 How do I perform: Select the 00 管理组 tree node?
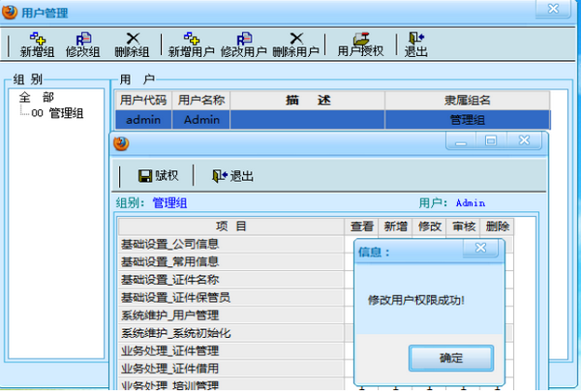point(57,113)
